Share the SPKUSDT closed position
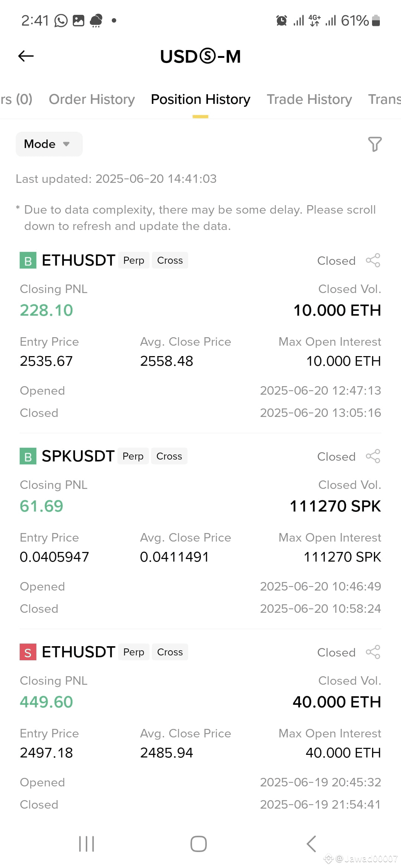Screen dimensions: 401x868 click(373, 456)
